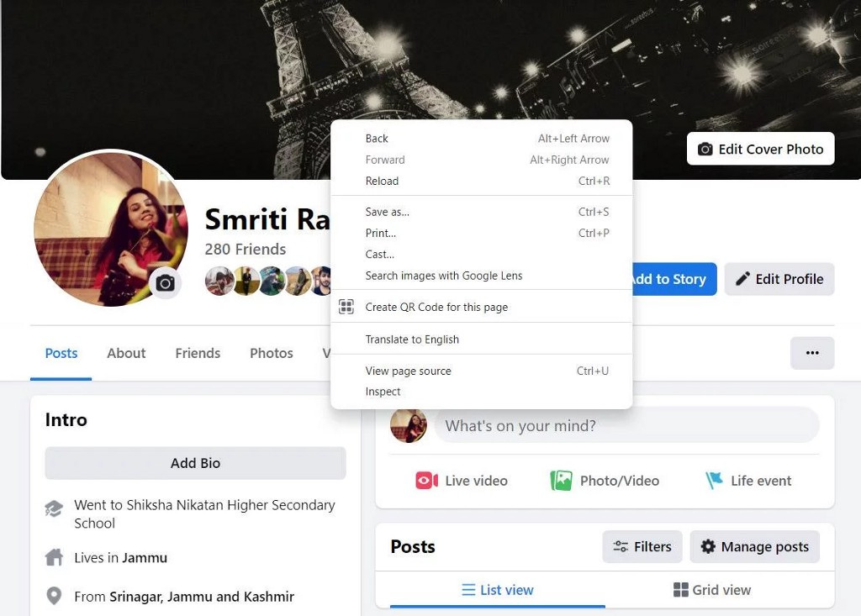Click the Edit Profile button
861x616 pixels.
point(779,279)
